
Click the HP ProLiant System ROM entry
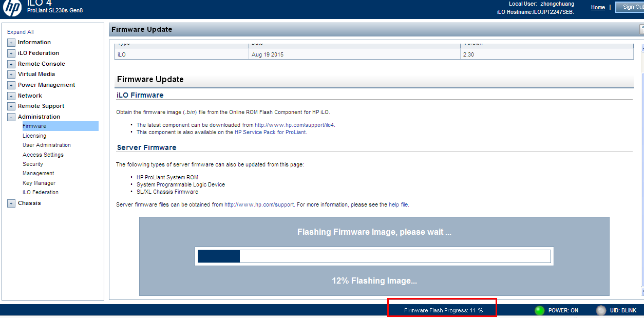click(167, 177)
